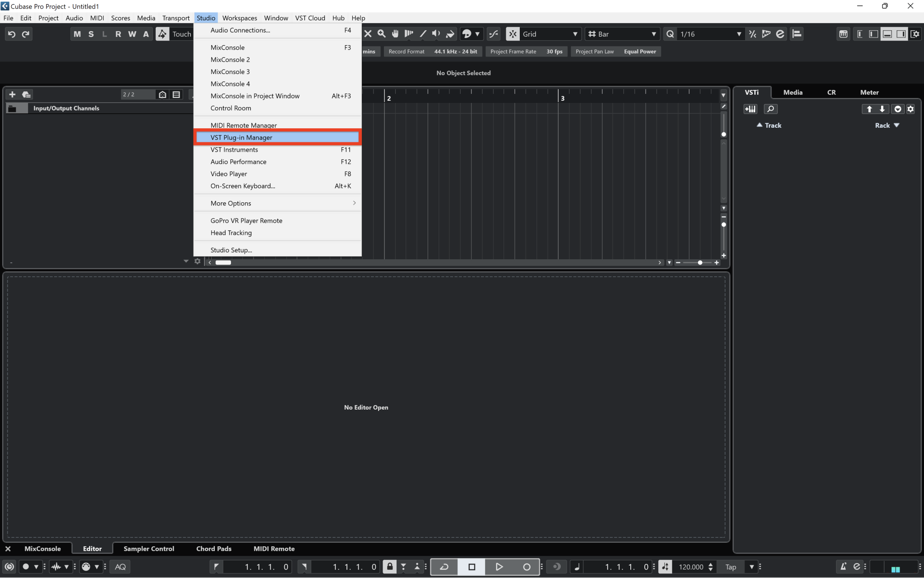Expand the Rack dropdown in VSTi panel

point(887,126)
